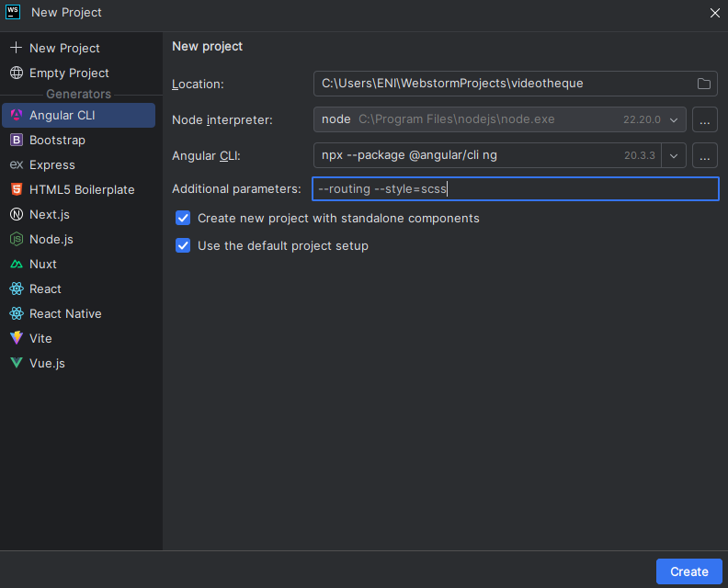The width and height of the screenshot is (728, 588).
Task: Toggle standalone components checkbox
Action: click(183, 219)
